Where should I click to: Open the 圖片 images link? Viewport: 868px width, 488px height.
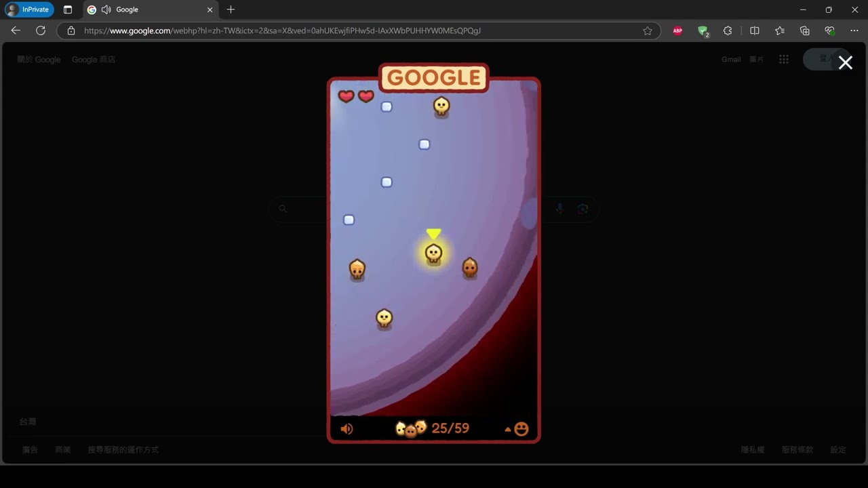[x=756, y=60]
